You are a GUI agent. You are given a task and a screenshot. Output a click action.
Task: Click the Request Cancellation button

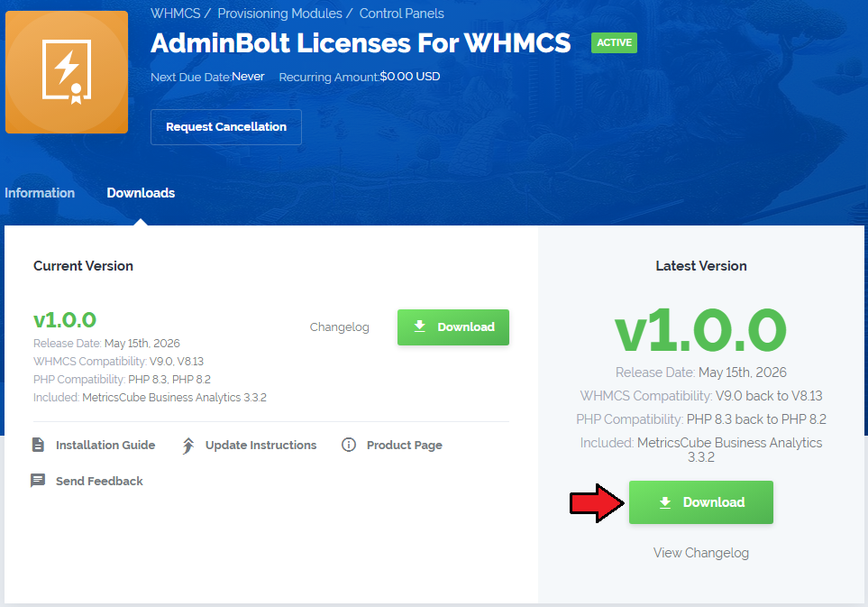[226, 127]
